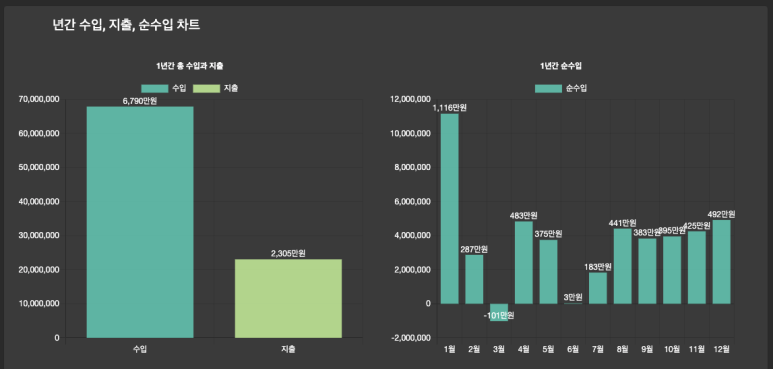Image resolution: width=773 pixels, height=369 pixels.
Task: Click the -101만원 data label
Action: coord(499,315)
